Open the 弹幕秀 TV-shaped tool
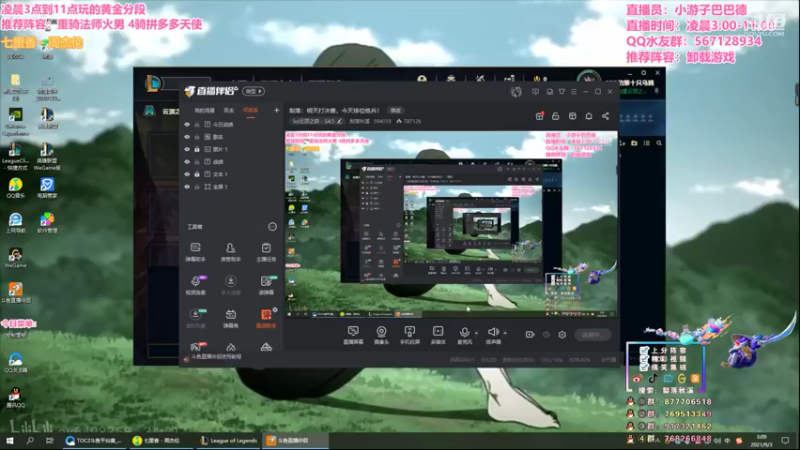This screenshot has width=800, height=450. [x=231, y=318]
